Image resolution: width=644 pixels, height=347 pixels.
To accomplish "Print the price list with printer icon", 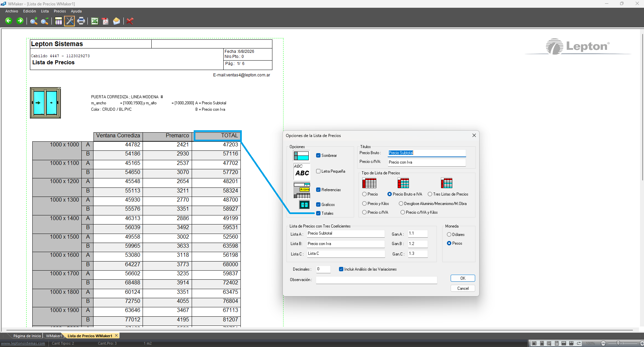I will [x=81, y=21].
